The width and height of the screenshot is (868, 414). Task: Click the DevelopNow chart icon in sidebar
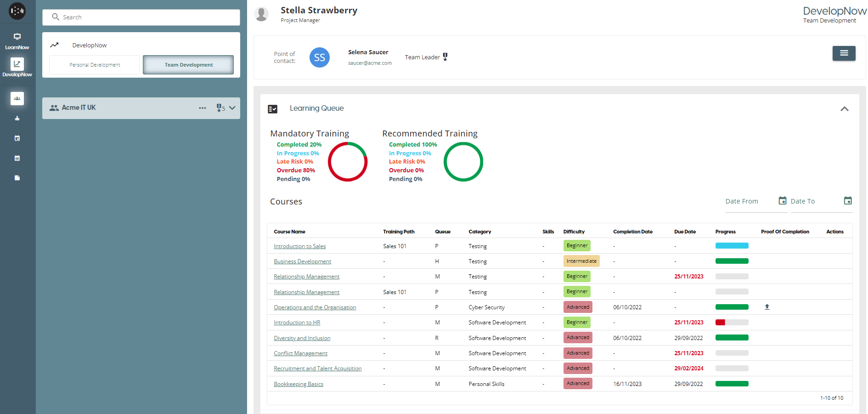point(17,64)
